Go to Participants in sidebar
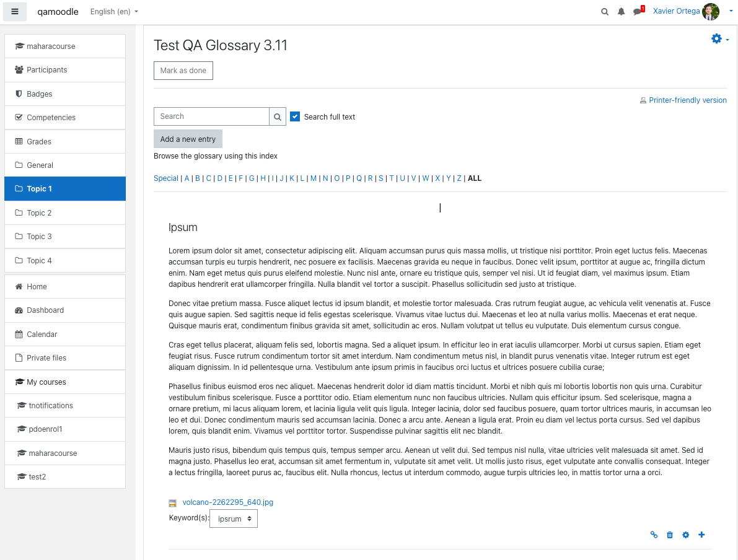The height and width of the screenshot is (560, 738). point(65,70)
